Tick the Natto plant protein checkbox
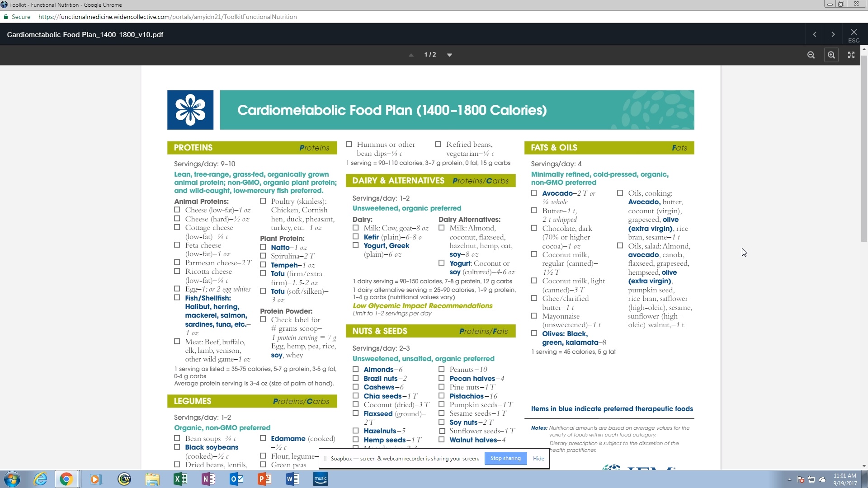The width and height of the screenshot is (868, 488). 263,247
